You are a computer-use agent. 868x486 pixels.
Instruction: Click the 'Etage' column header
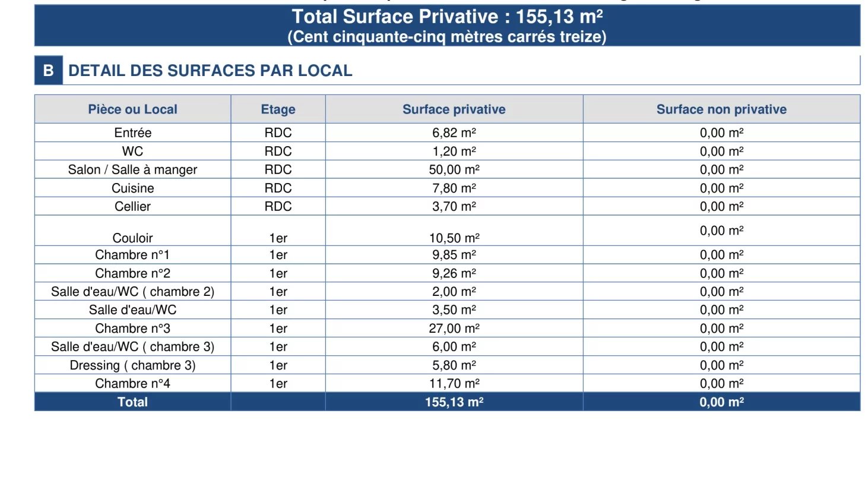(278, 109)
